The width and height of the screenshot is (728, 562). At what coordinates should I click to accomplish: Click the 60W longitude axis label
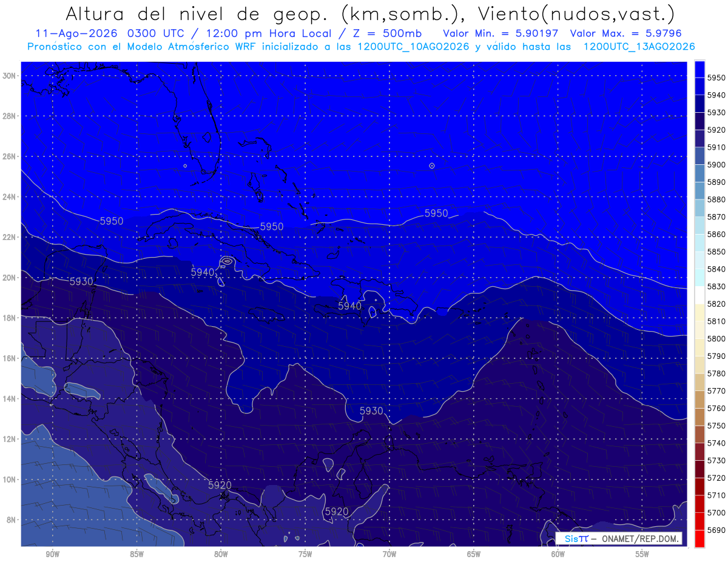[558, 554]
